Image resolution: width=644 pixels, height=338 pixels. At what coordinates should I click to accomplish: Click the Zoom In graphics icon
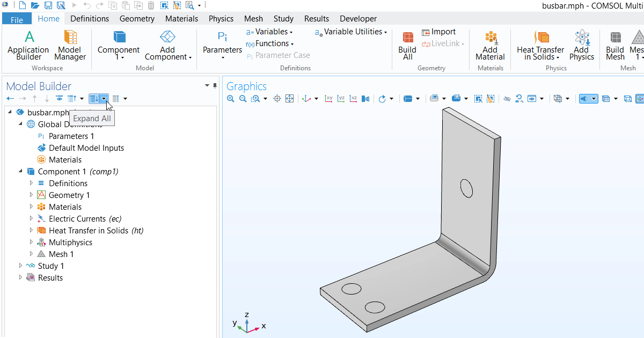(231, 99)
